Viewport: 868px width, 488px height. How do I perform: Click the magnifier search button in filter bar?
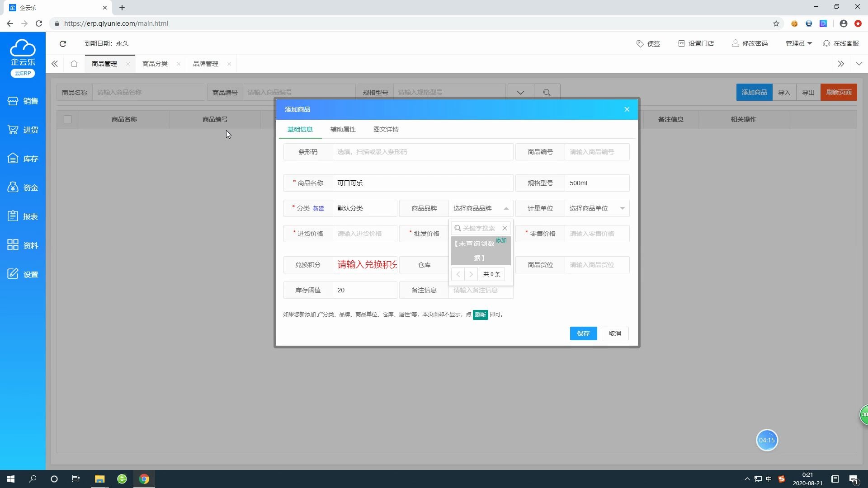[547, 92]
